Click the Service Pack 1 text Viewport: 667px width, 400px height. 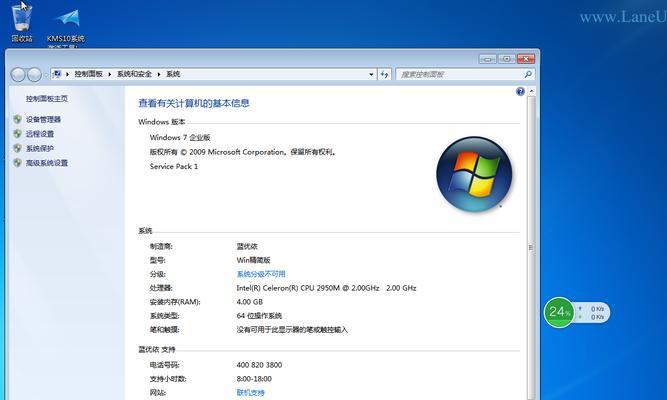174,166
